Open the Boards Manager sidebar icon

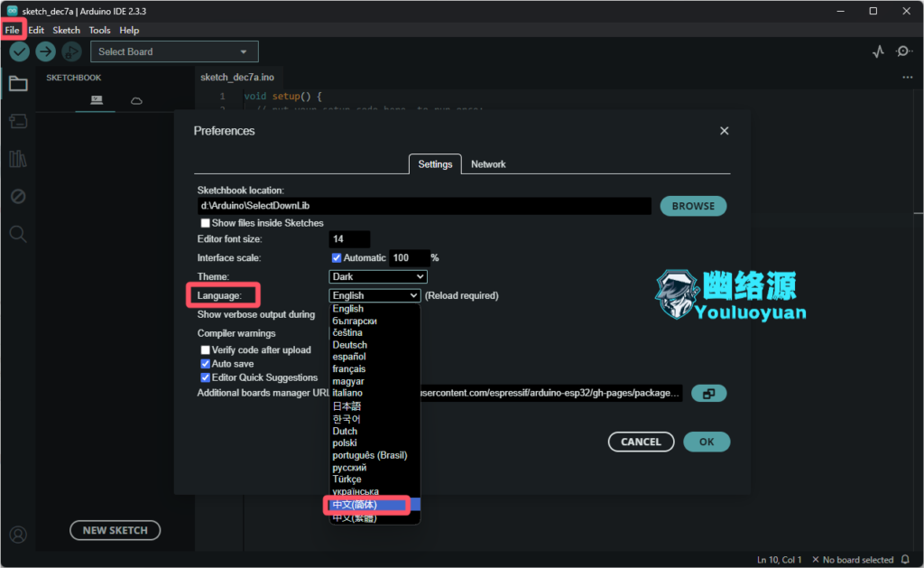click(18, 122)
